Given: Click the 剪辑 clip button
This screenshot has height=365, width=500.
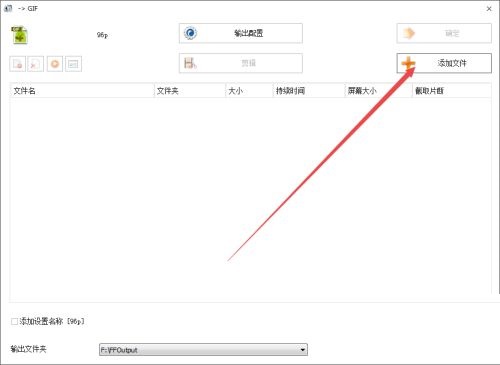Looking at the screenshot, I should pos(241,63).
